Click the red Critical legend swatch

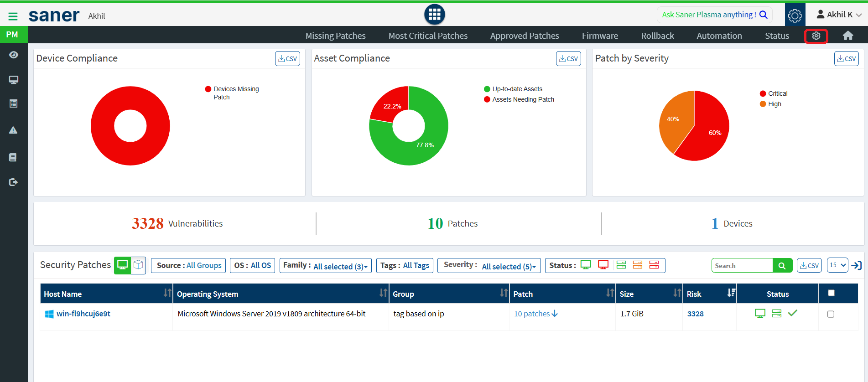click(x=763, y=93)
